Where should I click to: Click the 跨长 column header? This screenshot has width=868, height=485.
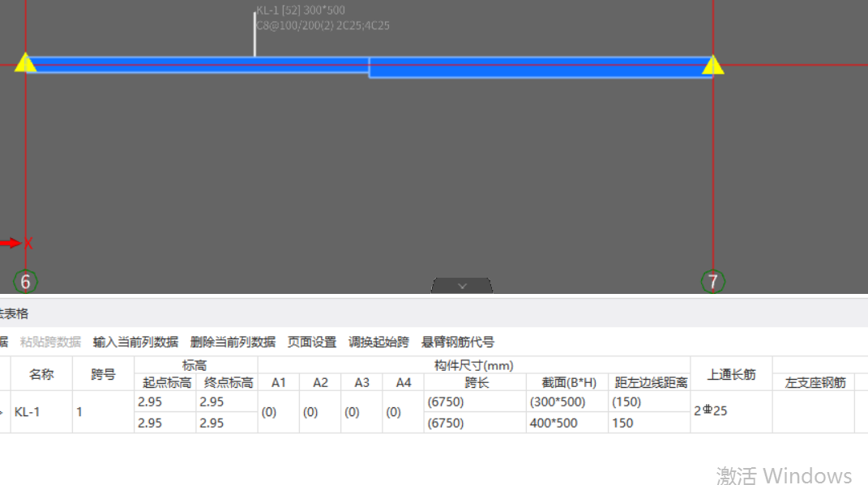[475, 383]
